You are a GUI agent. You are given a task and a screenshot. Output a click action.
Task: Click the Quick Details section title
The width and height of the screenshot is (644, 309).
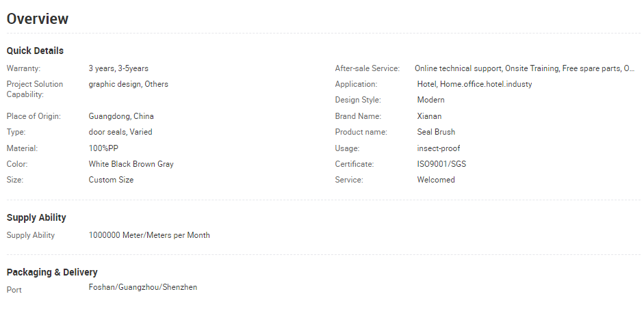coord(35,51)
